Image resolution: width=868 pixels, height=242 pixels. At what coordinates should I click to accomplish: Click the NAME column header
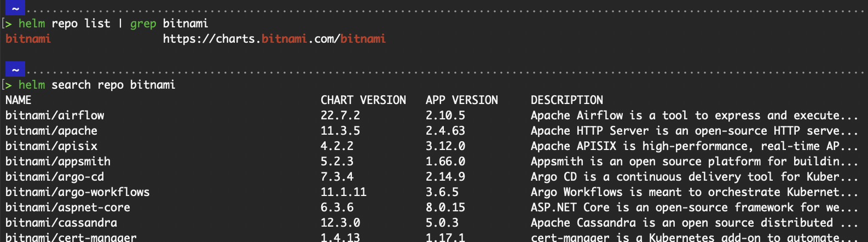pyautogui.click(x=19, y=100)
